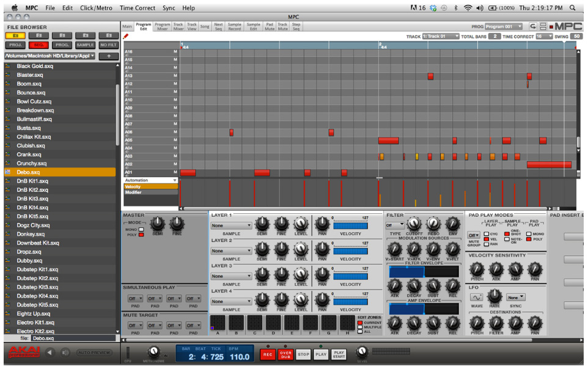
Task: Go up one folder level
Action: tap(109, 56)
